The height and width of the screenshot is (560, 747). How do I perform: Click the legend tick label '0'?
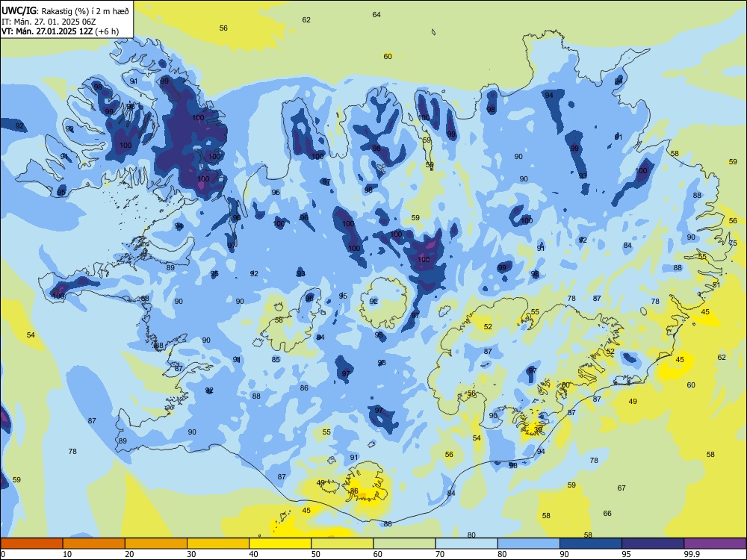pyautogui.click(x=2, y=554)
